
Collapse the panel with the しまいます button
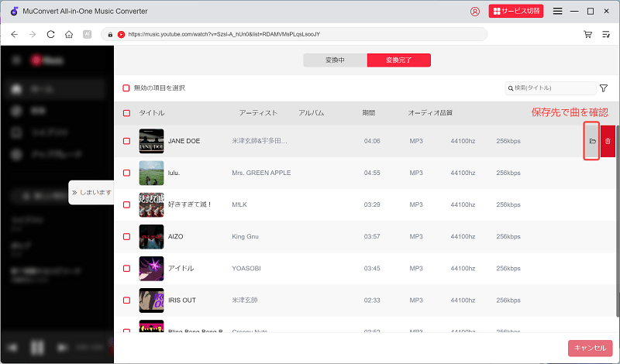(91, 193)
